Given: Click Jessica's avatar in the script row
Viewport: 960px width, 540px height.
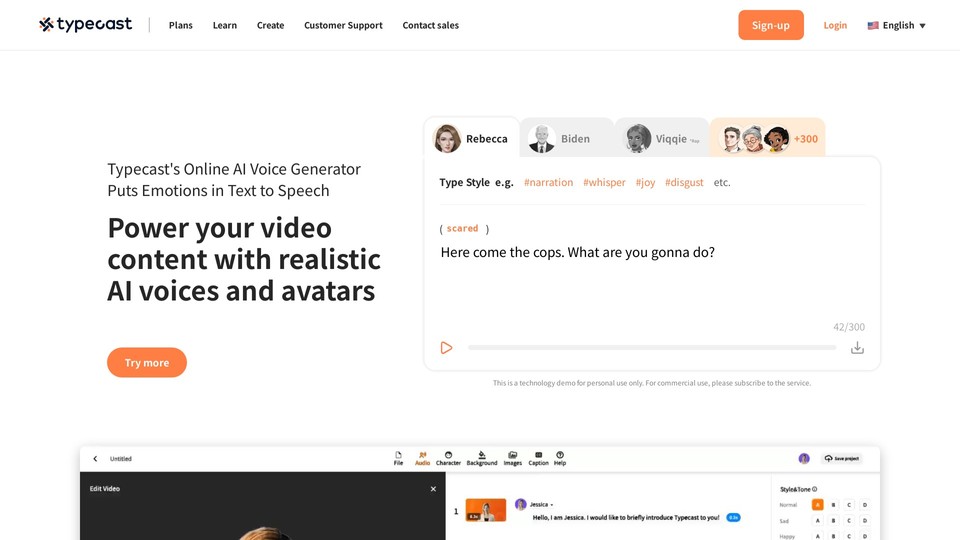Looking at the screenshot, I should click(520, 504).
